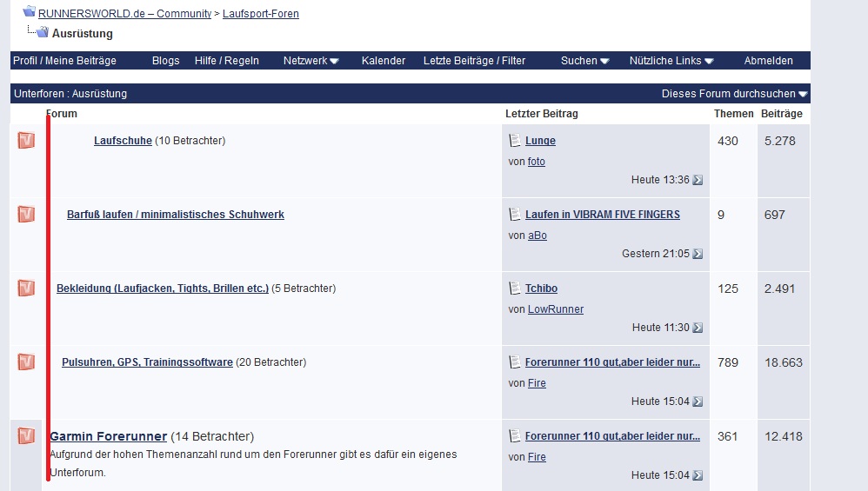Viewport: 868px width, 491px height.
Task: Open Dieses Forum durchsuchen dropdown
Action: click(734, 94)
